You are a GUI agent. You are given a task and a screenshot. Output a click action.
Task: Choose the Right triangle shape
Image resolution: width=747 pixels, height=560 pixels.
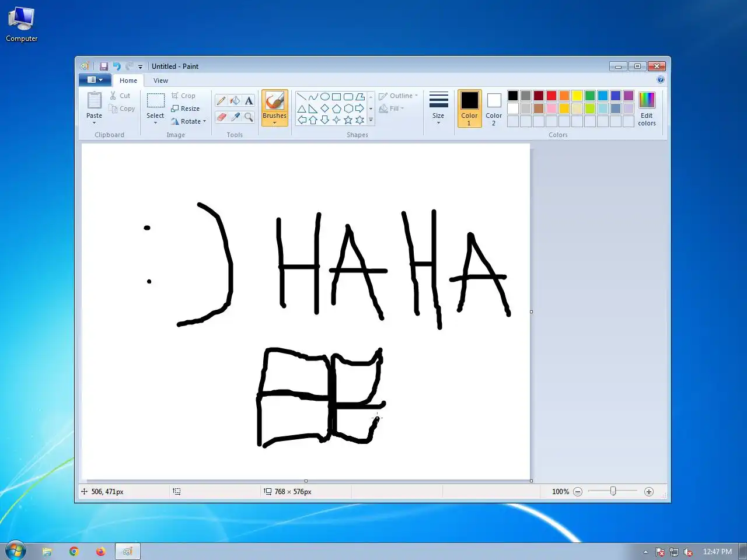(313, 108)
